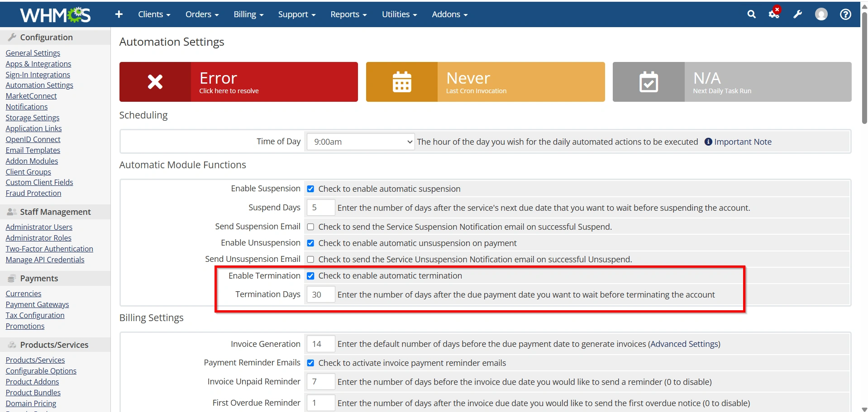Click the Invoice Unpaid Reminder field

tap(321, 382)
